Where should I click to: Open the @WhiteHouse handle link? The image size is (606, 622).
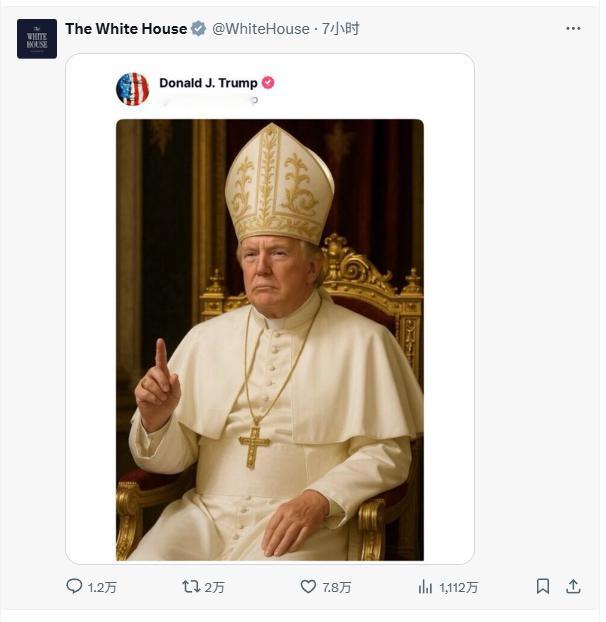tap(261, 29)
